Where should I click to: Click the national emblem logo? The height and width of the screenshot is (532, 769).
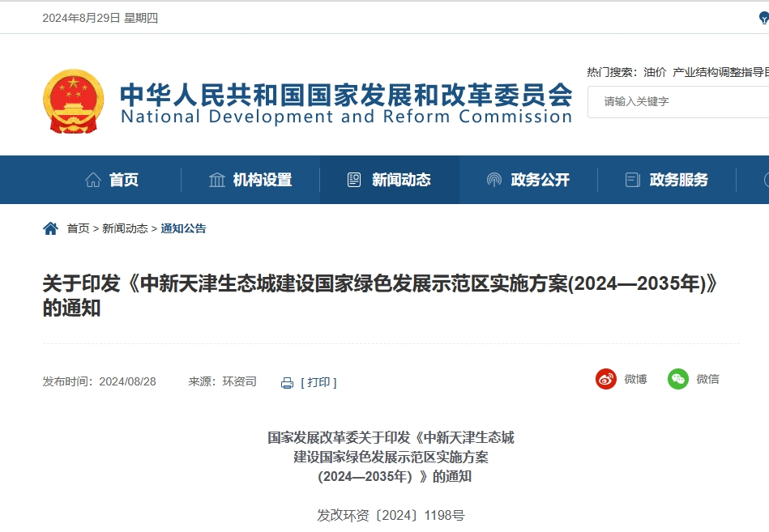pyautogui.click(x=73, y=101)
